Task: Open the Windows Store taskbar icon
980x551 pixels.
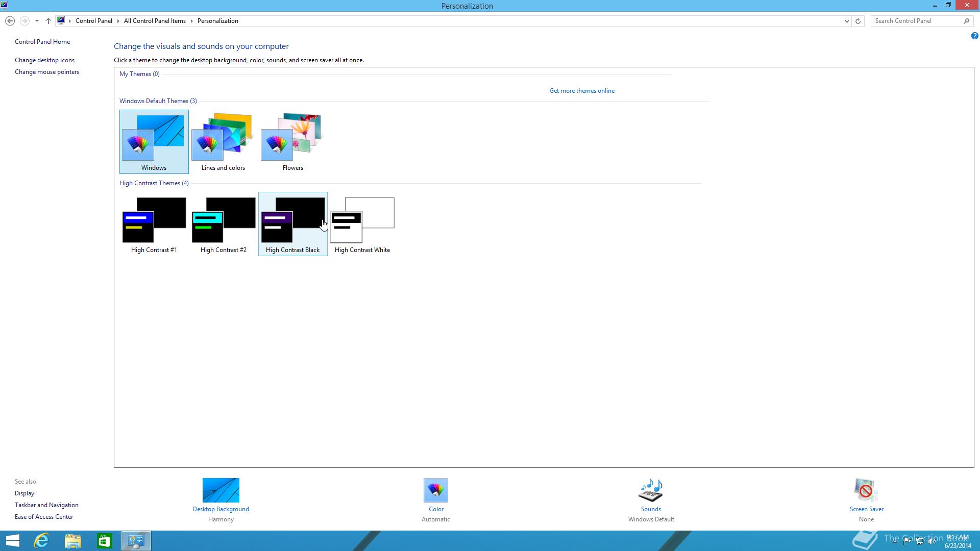Action: pos(105,541)
